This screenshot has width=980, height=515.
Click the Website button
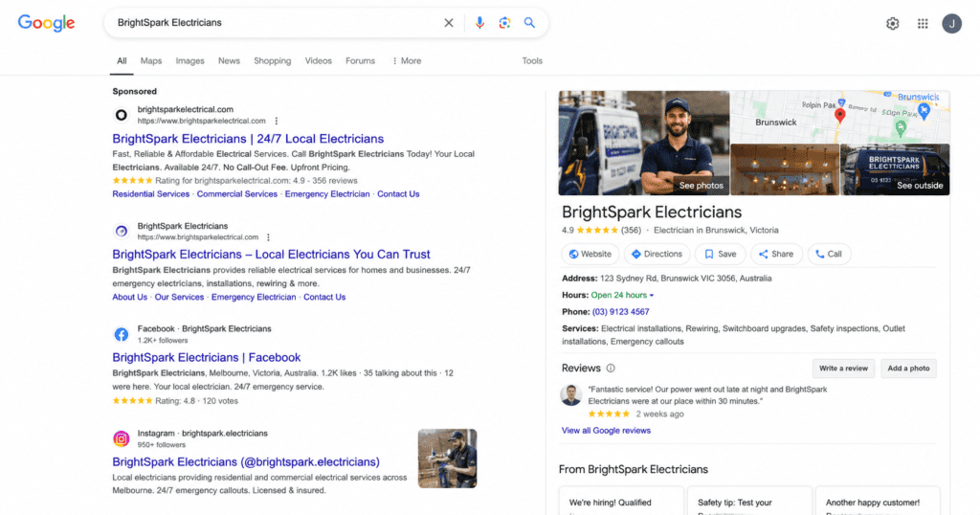click(x=590, y=255)
